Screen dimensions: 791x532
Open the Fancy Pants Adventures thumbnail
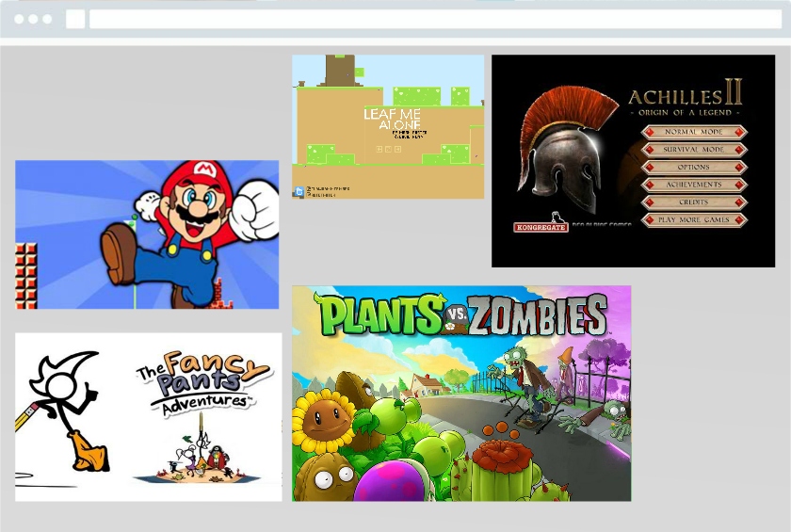[x=149, y=416]
